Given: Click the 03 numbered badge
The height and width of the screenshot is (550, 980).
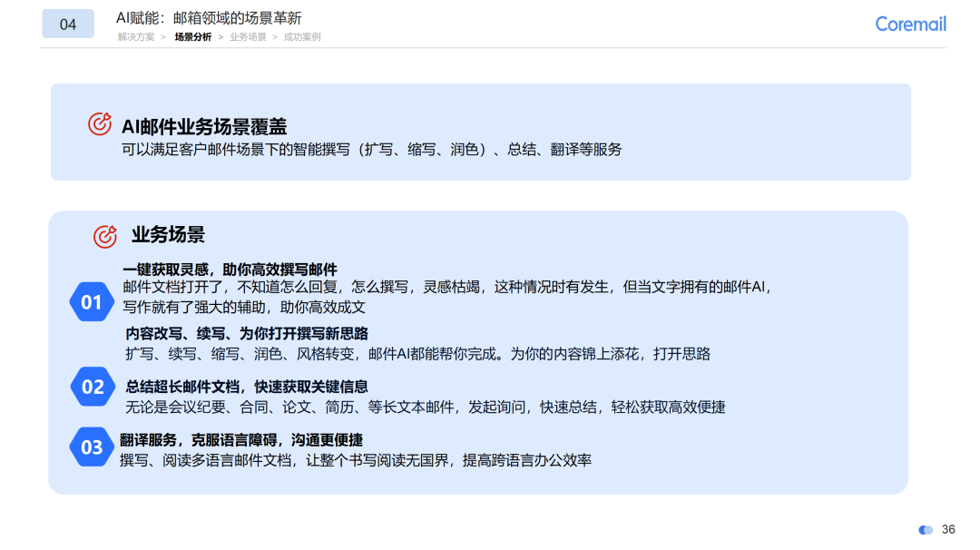Looking at the screenshot, I should click(x=92, y=446).
